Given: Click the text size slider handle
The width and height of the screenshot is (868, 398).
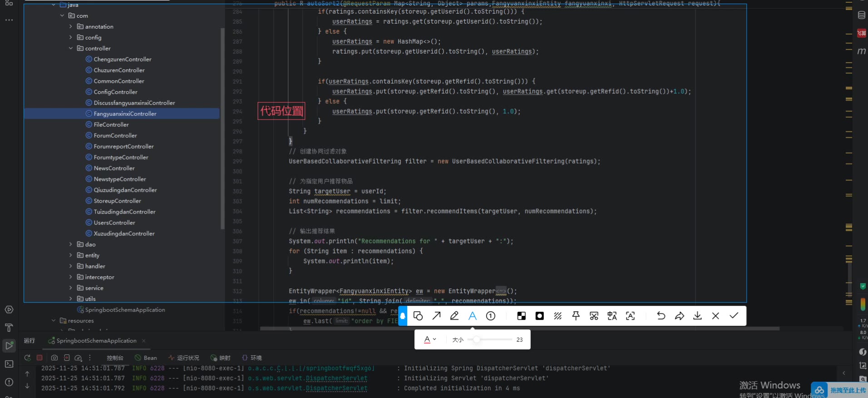Looking at the screenshot, I should coord(476,339).
